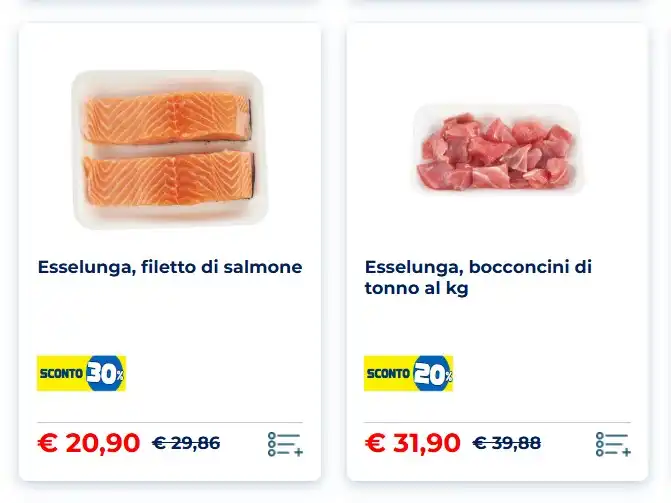
Task: Add salmon fillet to shopping list
Action: click(285, 444)
